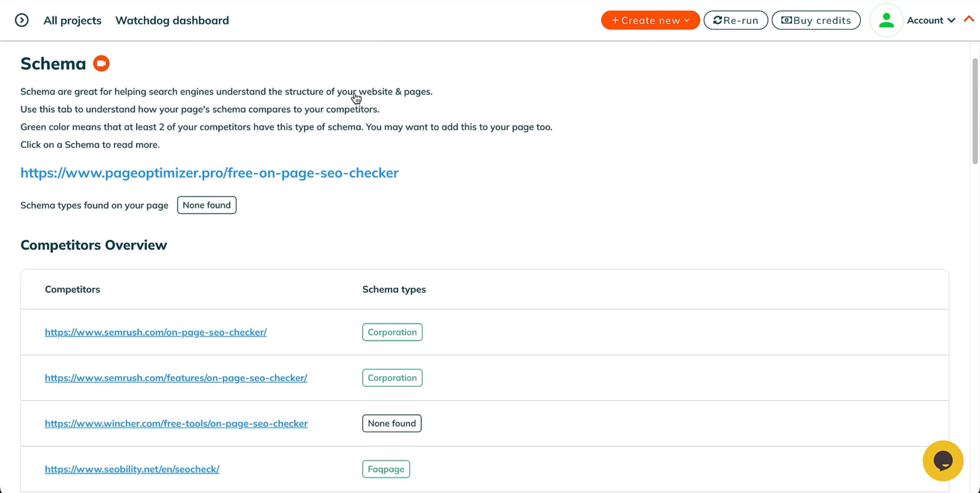
Task: Collapse the header with the orange up chevron
Action: pyautogui.click(x=969, y=19)
